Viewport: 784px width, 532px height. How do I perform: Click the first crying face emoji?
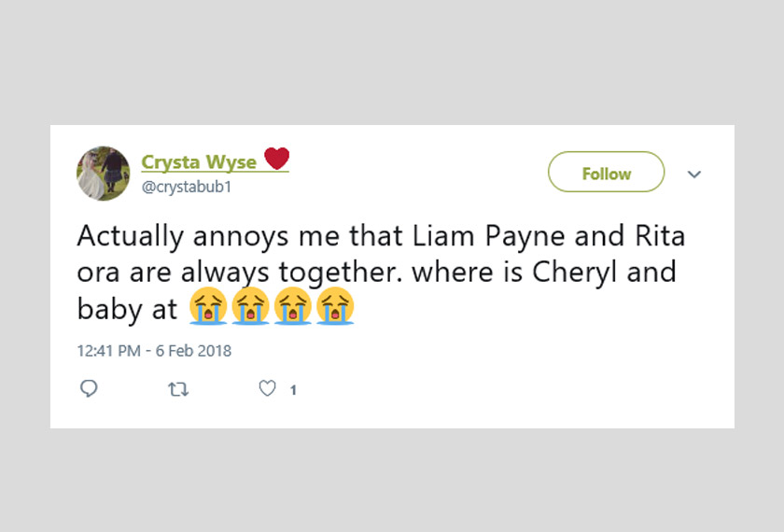point(207,308)
